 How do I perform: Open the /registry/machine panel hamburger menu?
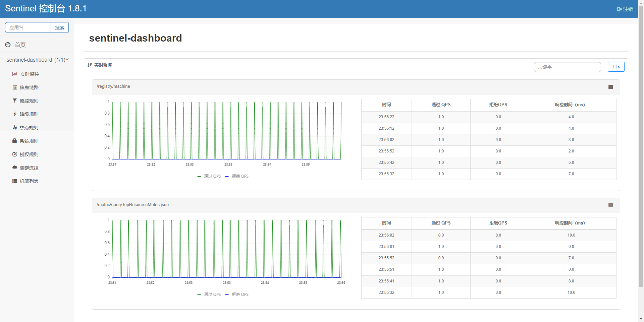click(x=611, y=87)
